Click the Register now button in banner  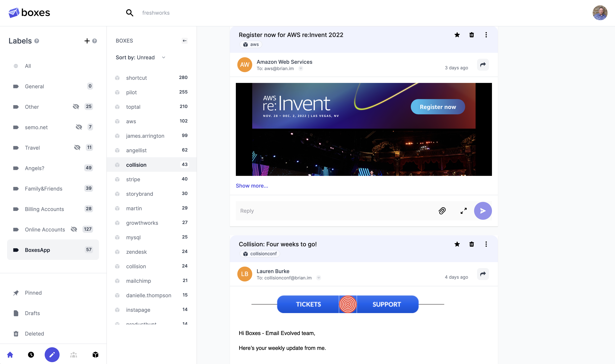pos(438,107)
